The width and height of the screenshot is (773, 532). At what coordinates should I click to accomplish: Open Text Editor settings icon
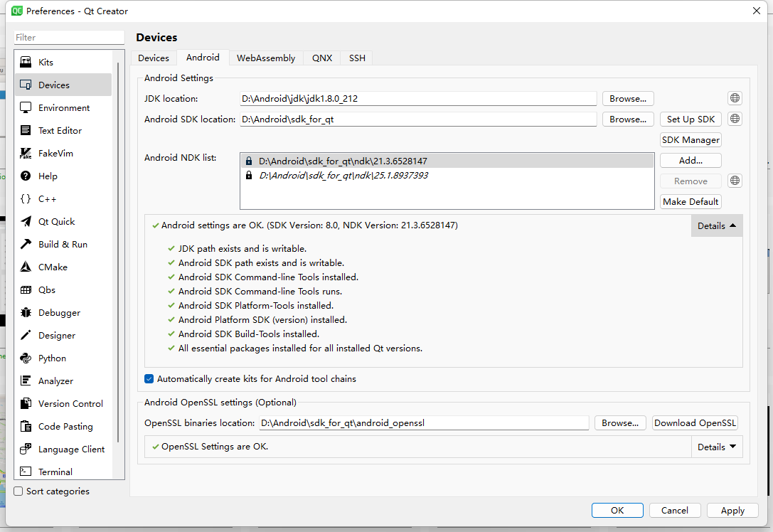(x=26, y=130)
